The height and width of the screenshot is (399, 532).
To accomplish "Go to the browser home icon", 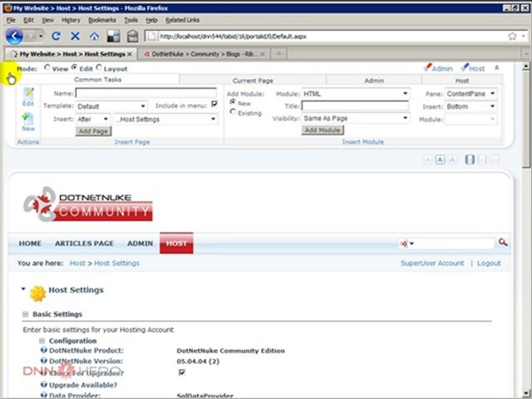I will [94, 36].
